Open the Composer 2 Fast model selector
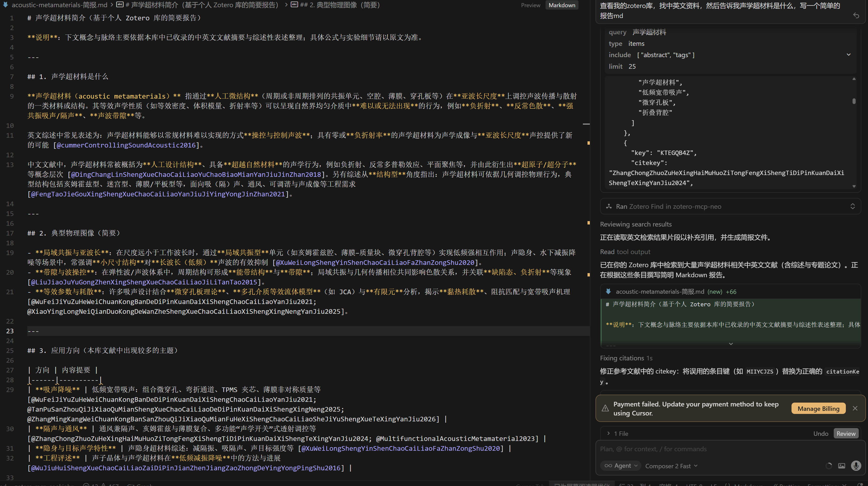868x486 pixels. (x=671, y=466)
